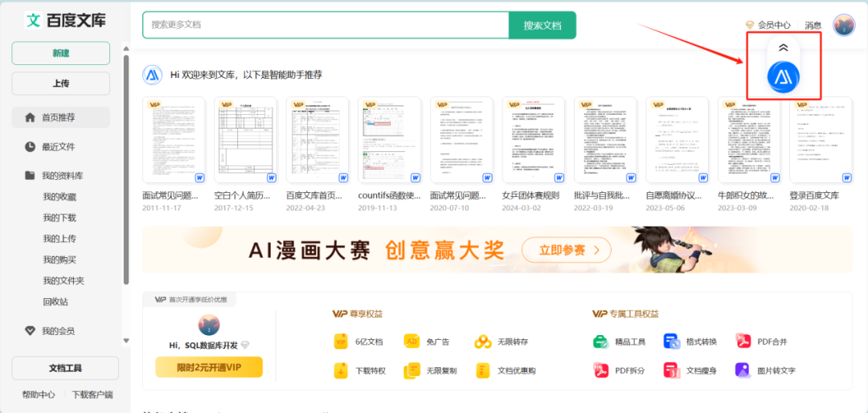Click the 下载特权 icon
868x413 pixels.
[341, 370]
